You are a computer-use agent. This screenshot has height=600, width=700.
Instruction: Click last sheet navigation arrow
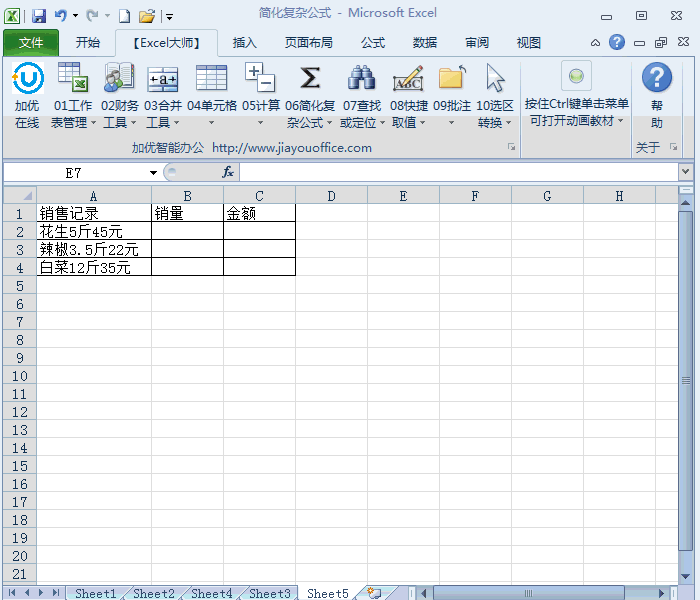[x=55, y=593]
